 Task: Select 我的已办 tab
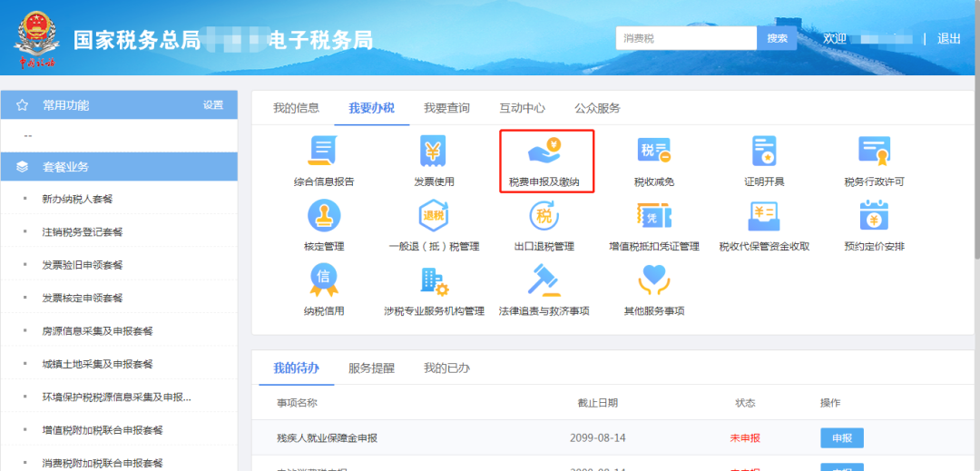446,368
